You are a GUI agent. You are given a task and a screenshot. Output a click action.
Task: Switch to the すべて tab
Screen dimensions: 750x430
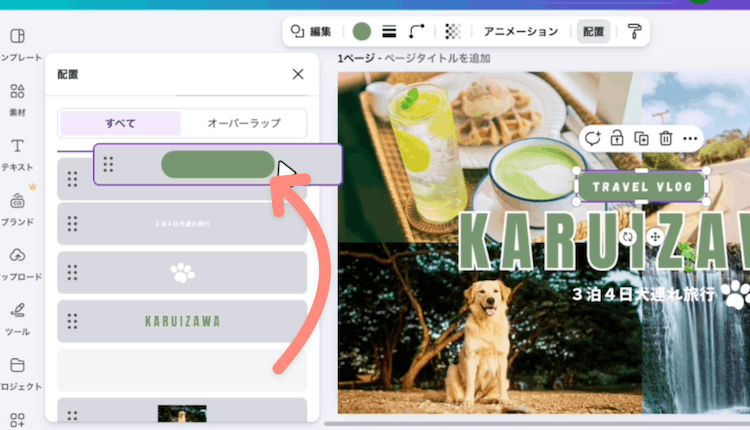[x=120, y=123]
